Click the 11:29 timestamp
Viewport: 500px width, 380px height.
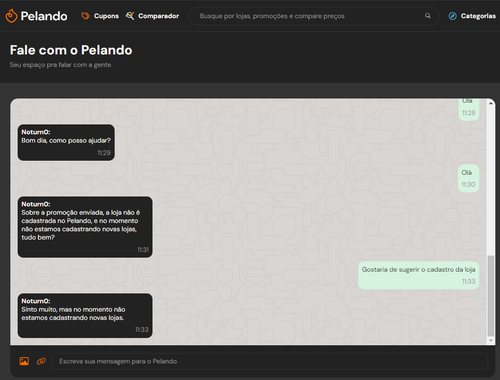[x=104, y=153]
